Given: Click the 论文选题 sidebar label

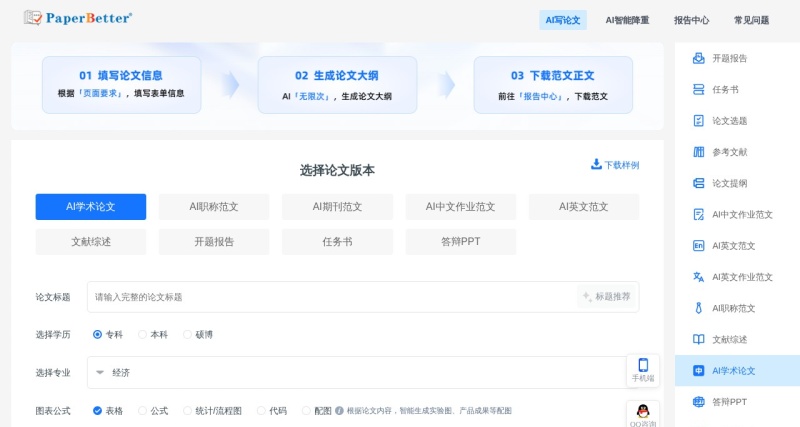Looking at the screenshot, I should pos(729,121).
